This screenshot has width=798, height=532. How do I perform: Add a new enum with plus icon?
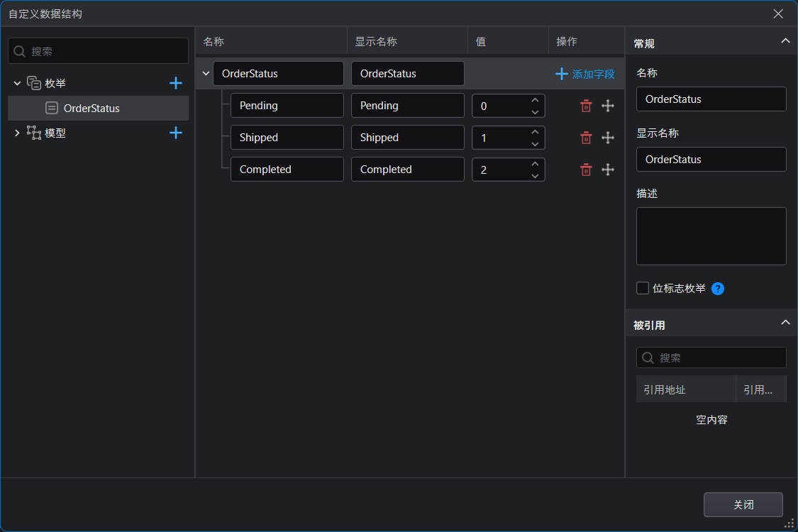click(x=176, y=83)
